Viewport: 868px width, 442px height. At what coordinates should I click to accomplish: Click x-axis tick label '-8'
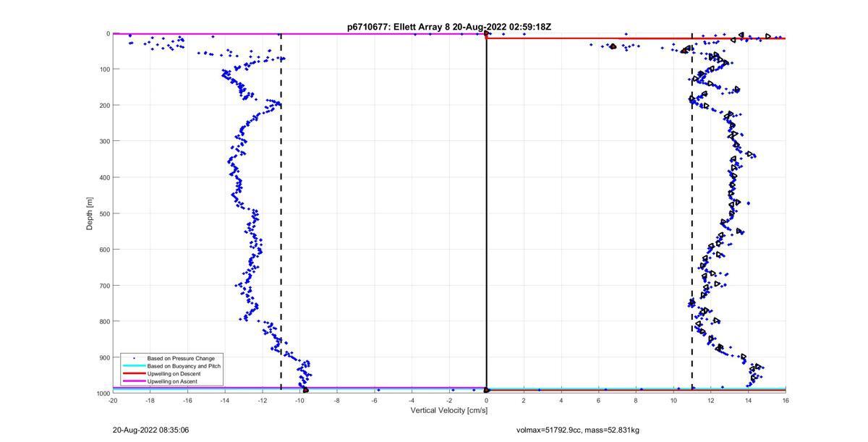(x=337, y=400)
